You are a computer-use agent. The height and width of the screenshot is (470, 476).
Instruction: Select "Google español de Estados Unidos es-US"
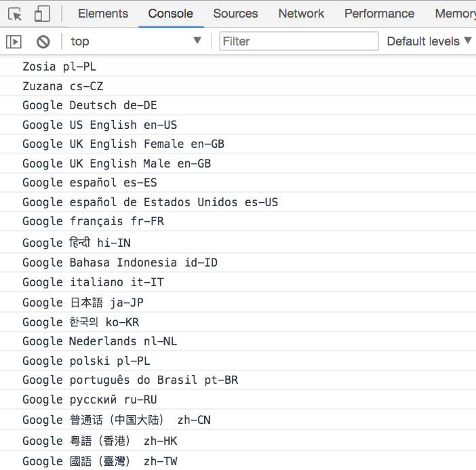[x=238, y=202]
